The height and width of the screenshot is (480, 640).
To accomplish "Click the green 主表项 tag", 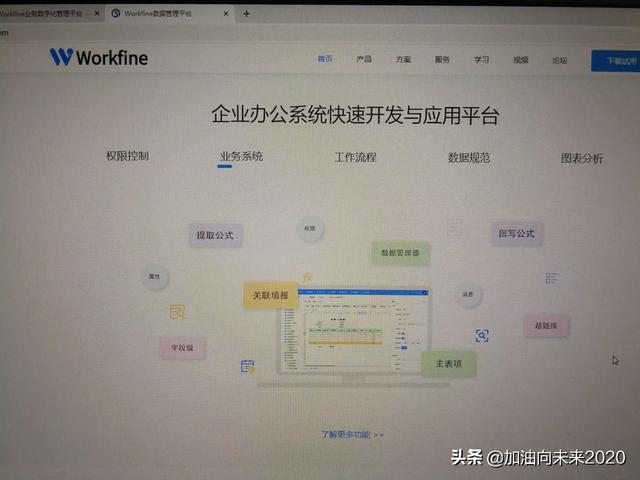I will point(449,364).
